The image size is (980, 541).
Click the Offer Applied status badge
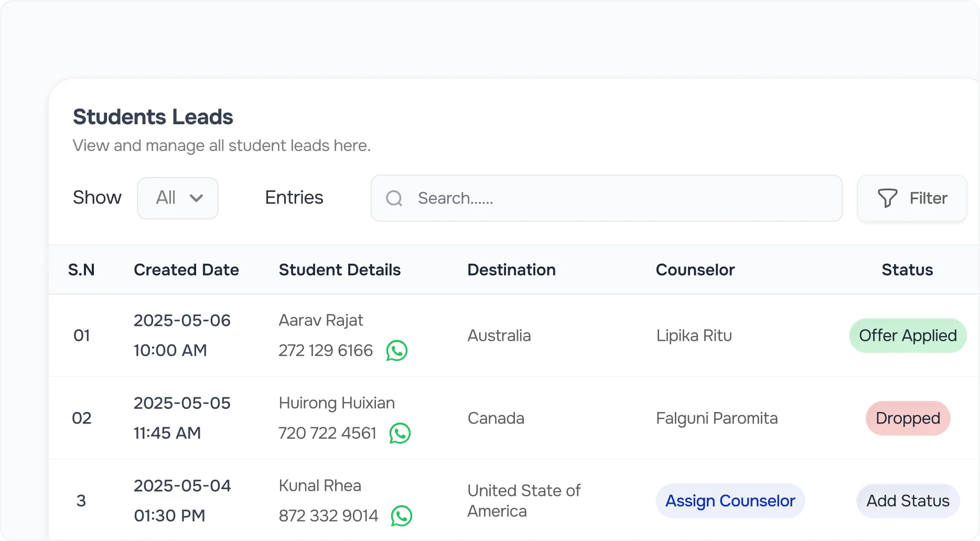point(908,336)
